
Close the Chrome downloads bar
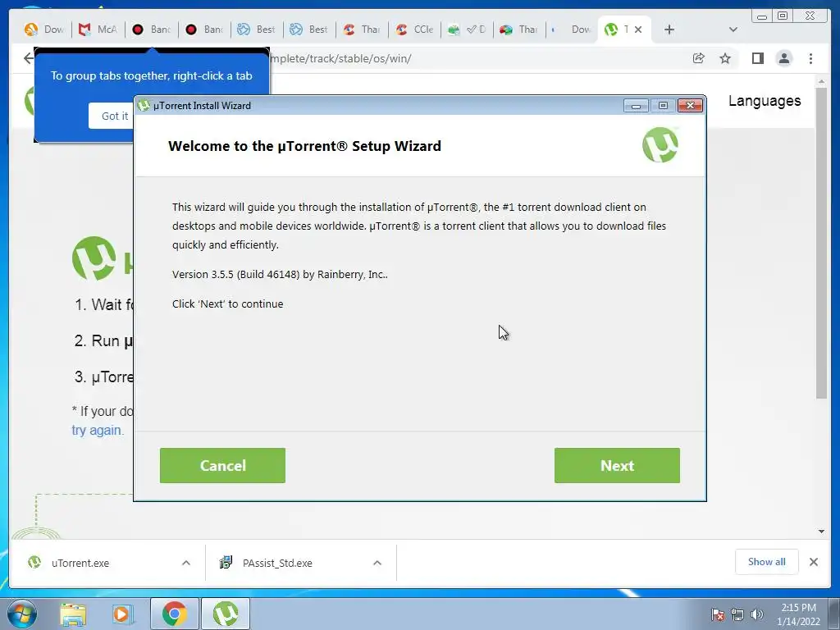click(x=813, y=561)
